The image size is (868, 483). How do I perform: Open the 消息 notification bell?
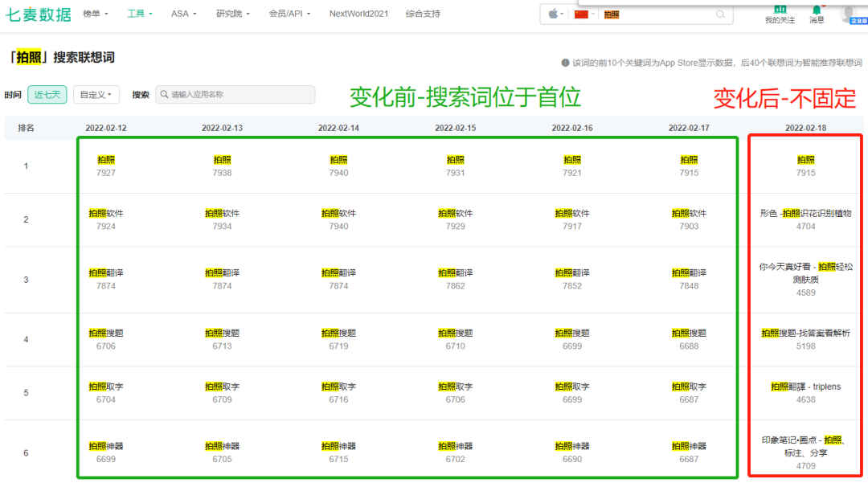coord(817,14)
